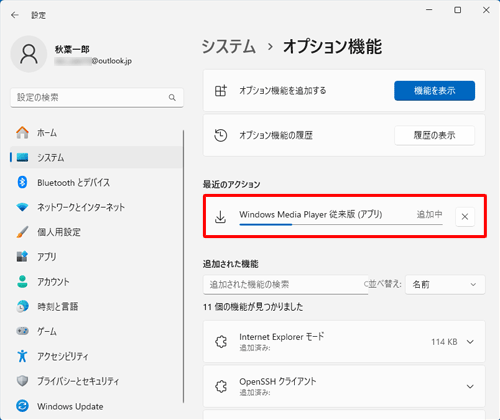Click the search magnifier icon
This screenshot has height=420, width=500.
coord(172,97)
